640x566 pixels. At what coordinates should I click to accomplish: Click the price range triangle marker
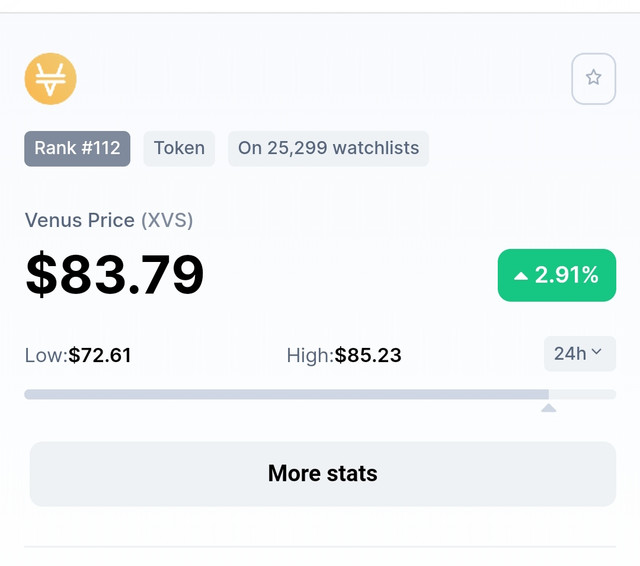click(x=549, y=408)
